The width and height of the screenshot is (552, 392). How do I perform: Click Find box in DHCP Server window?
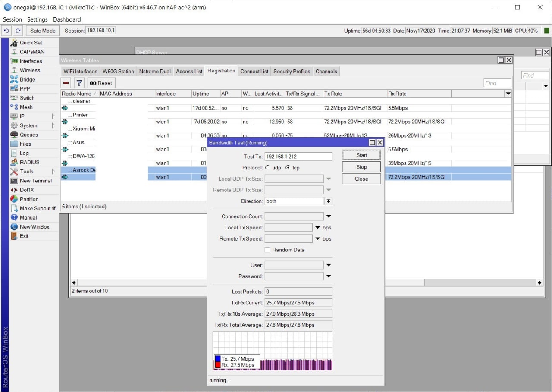coord(535,75)
